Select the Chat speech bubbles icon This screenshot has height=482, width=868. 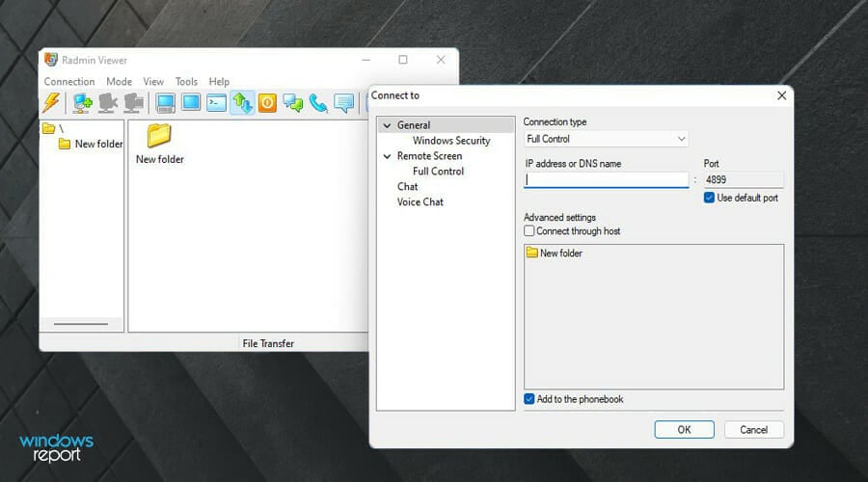pyautogui.click(x=293, y=103)
